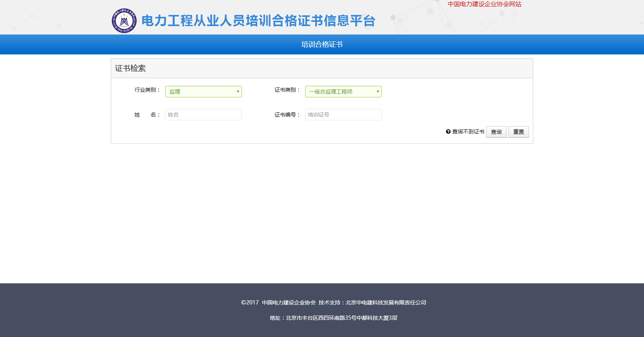This screenshot has height=337, width=644.
Task: Open the 行业类别 dropdown showing 监理
Action: coord(203,92)
